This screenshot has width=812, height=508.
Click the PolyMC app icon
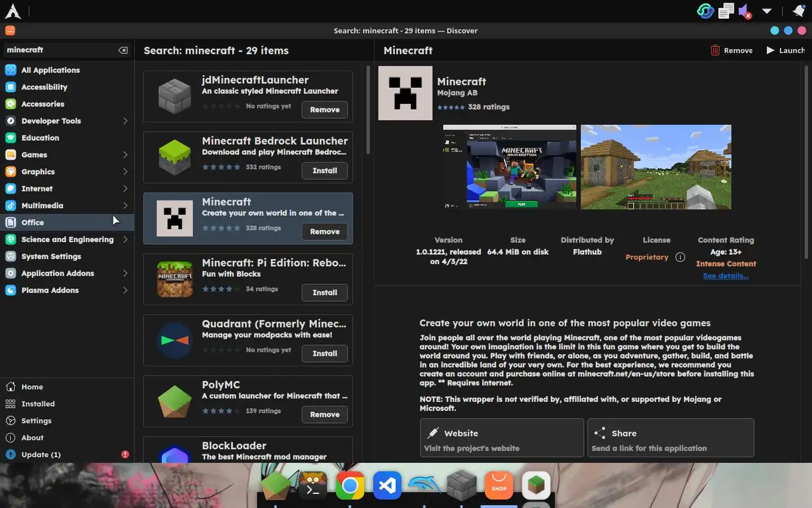175,401
